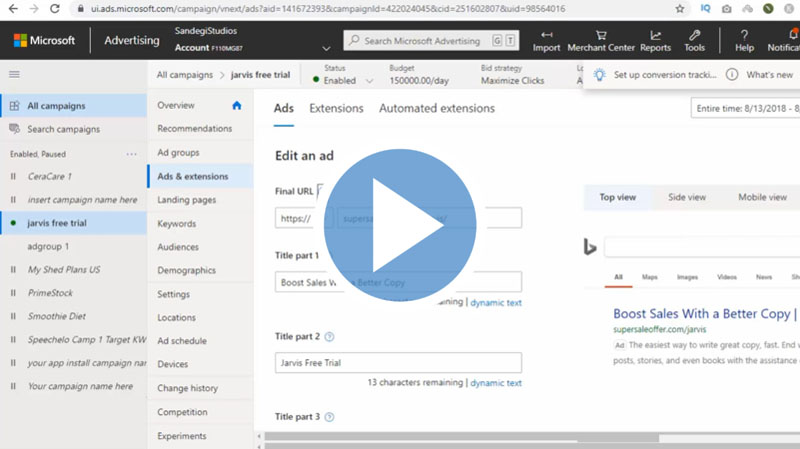The height and width of the screenshot is (449, 800).
Task: Open the Enabled status dropdown
Action: (x=343, y=81)
